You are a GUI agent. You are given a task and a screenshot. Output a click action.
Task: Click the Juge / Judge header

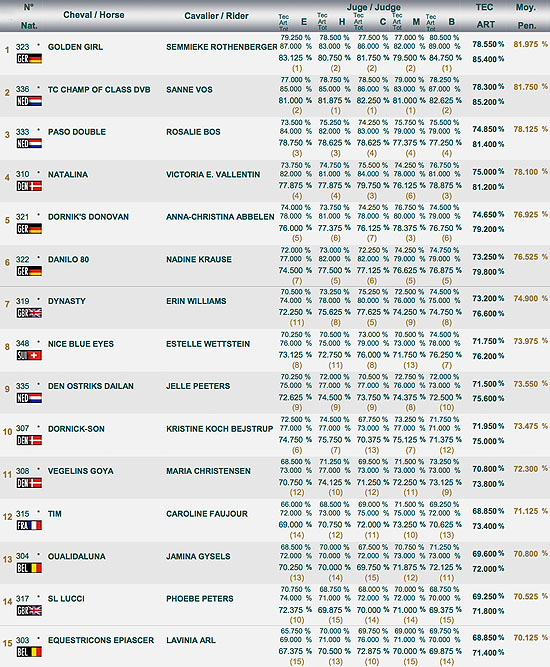(373, 7)
